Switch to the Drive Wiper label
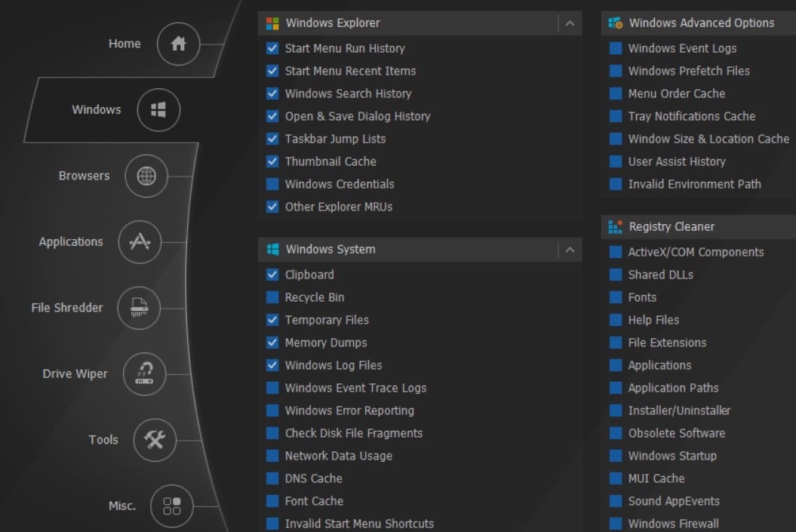This screenshot has height=532, width=796. pyautogui.click(x=75, y=374)
